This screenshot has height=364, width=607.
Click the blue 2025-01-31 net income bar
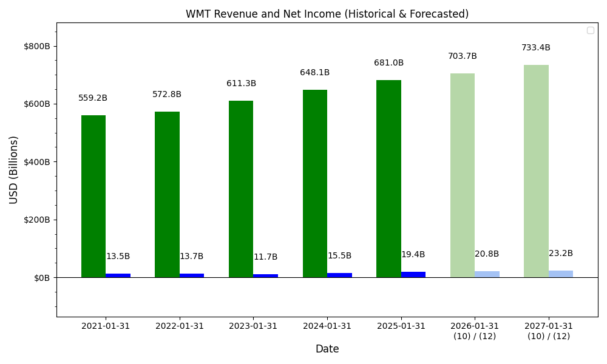pyautogui.click(x=413, y=275)
